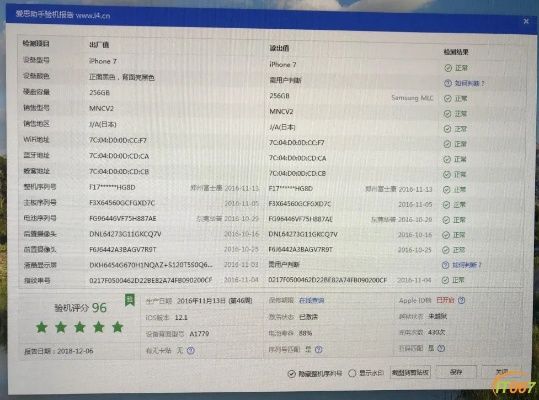
Task: Click the 正常 check icon in the 指纹串号 row
Action: [446, 280]
